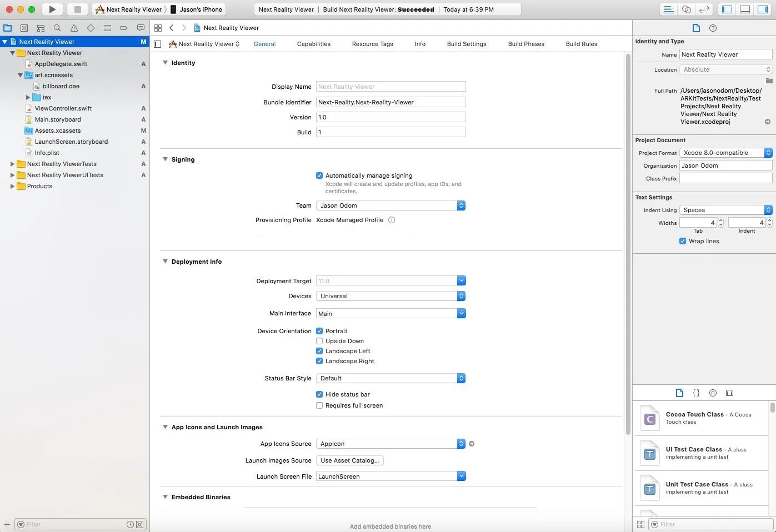Select Jason's iPhone run destination

[x=196, y=9]
